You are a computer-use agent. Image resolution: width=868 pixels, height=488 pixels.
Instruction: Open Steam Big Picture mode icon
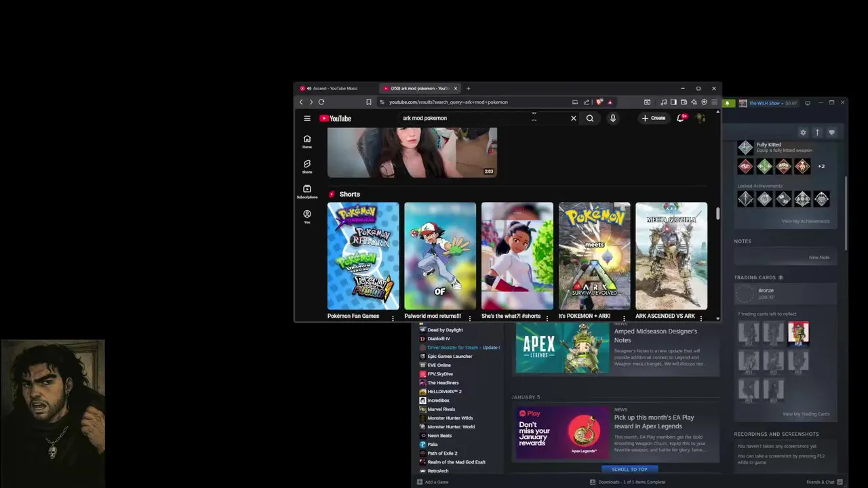808,103
